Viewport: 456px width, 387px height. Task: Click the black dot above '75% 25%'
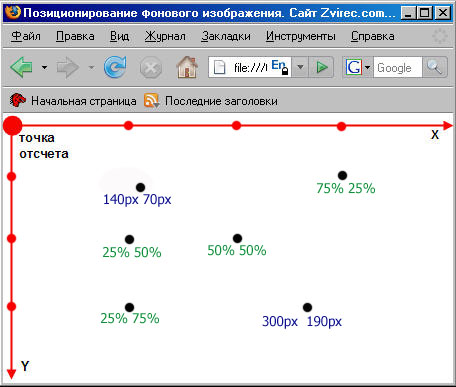click(342, 175)
